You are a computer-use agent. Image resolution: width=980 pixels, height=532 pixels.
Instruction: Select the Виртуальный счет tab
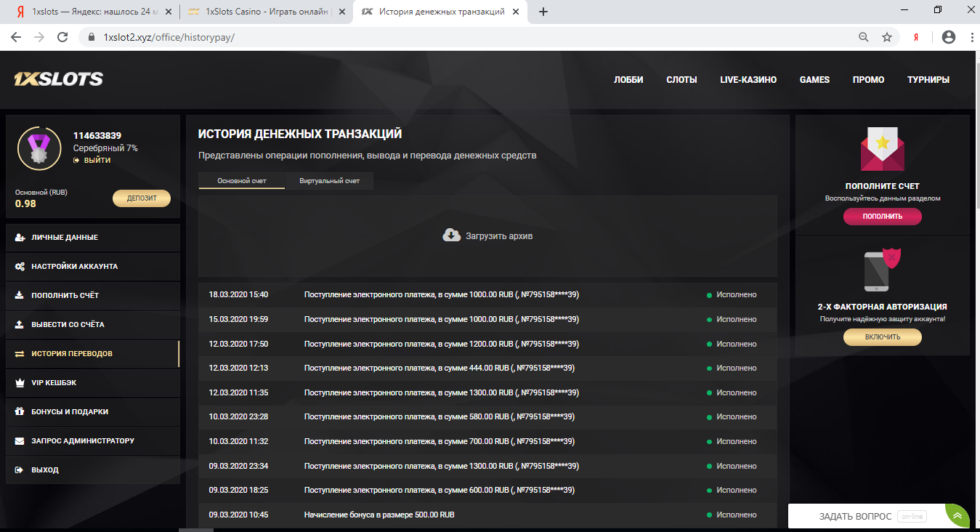pyautogui.click(x=330, y=181)
